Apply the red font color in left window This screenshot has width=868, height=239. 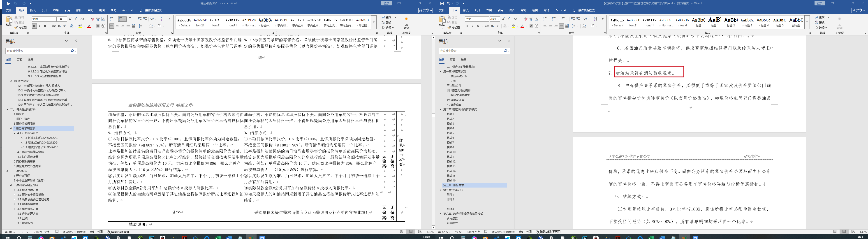pyautogui.click(x=89, y=26)
